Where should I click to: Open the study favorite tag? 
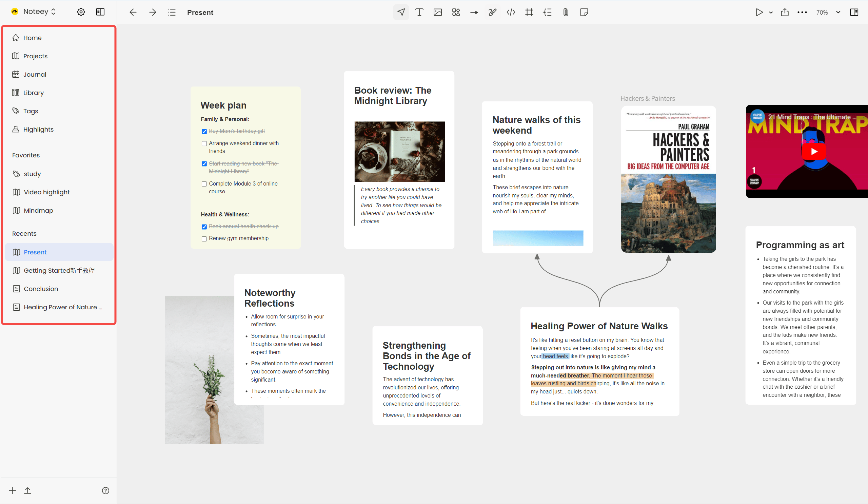59,174
